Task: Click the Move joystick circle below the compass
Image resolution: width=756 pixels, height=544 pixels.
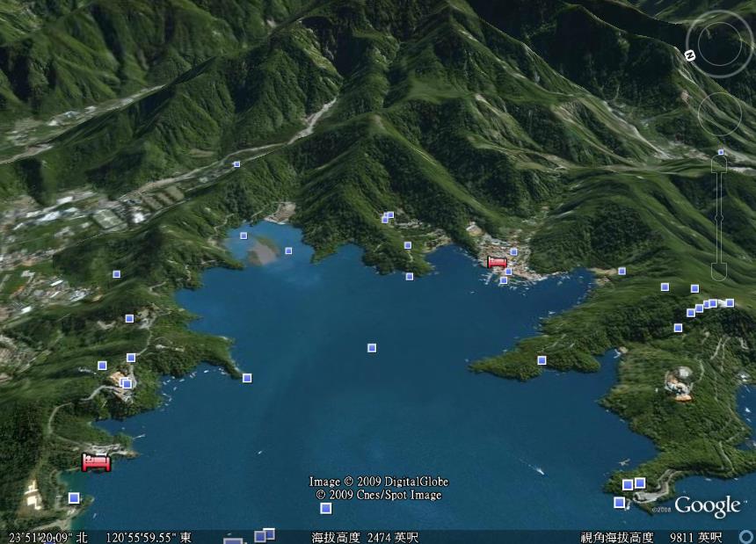Action: click(x=719, y=113)
